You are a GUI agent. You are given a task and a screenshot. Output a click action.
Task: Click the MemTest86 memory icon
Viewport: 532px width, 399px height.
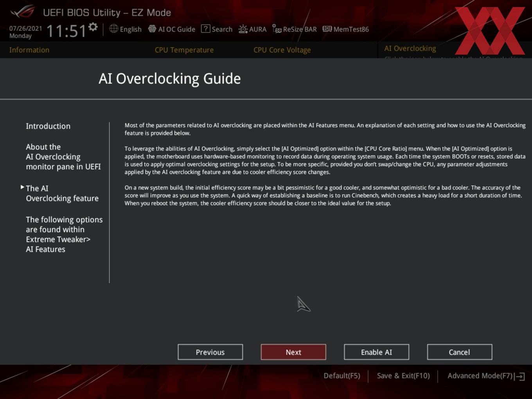(x=327, y=29)
